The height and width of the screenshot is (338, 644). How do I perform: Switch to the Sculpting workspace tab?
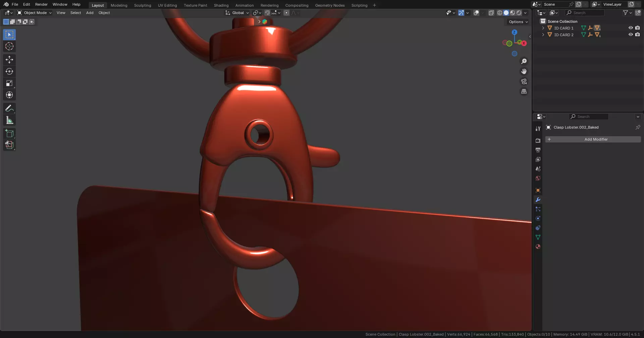coord(143,5)
